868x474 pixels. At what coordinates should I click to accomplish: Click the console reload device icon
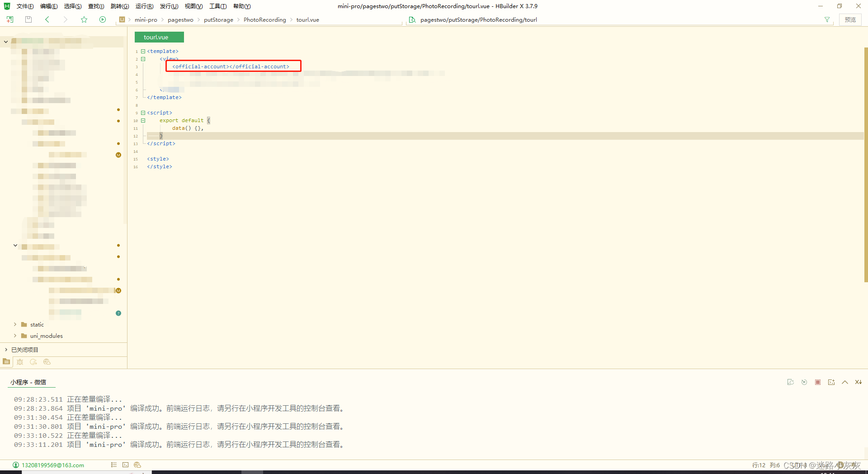pyautogui.click(x=791, y=382)
